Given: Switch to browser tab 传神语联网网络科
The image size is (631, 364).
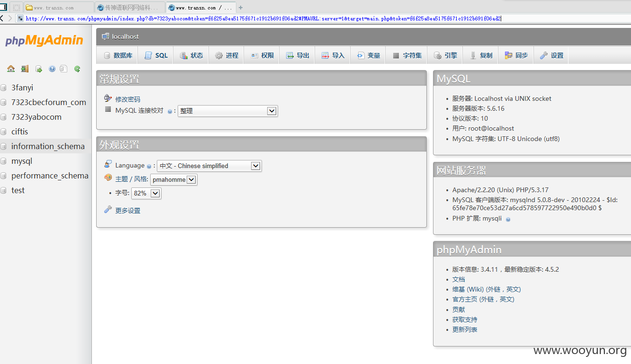Looking at the screenshot, I should click(130, 8).
